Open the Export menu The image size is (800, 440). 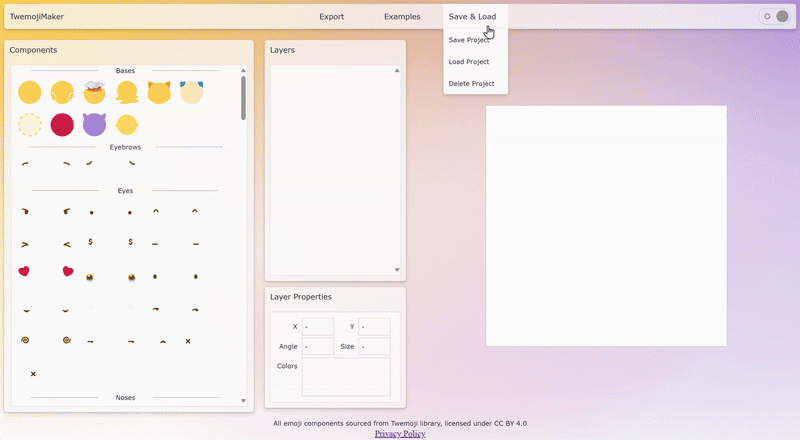331,16
